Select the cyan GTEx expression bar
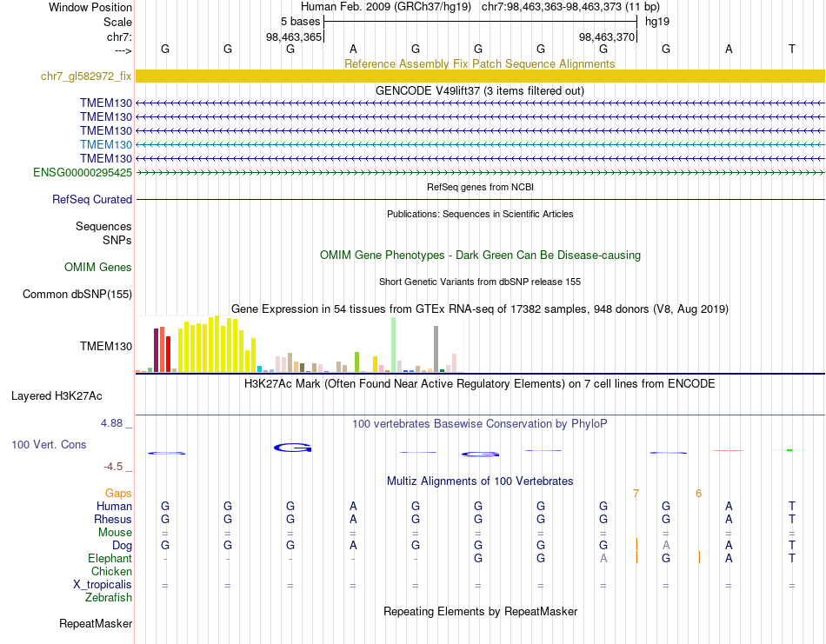The height and width of the screenshot is (644, 826). [259, 368]
